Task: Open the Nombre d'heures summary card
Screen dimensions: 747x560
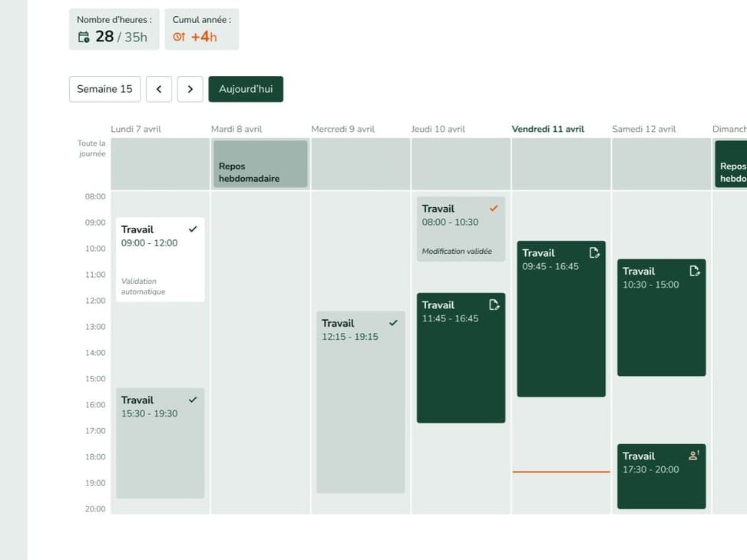Action: coord(114,29)
